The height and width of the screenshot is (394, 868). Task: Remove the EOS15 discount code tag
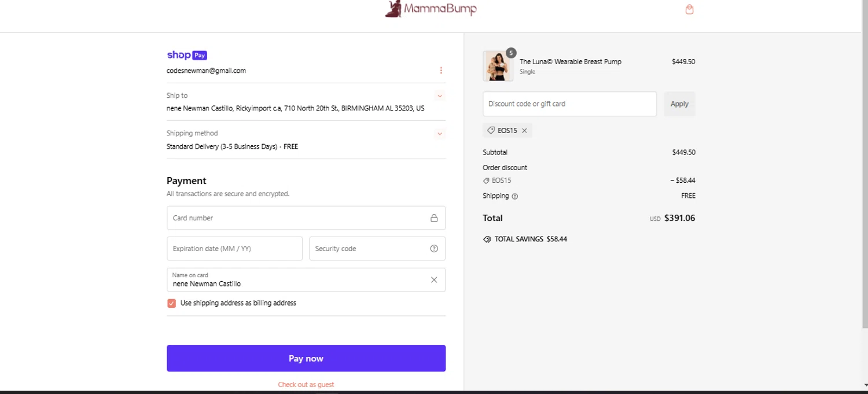(524, 131)
